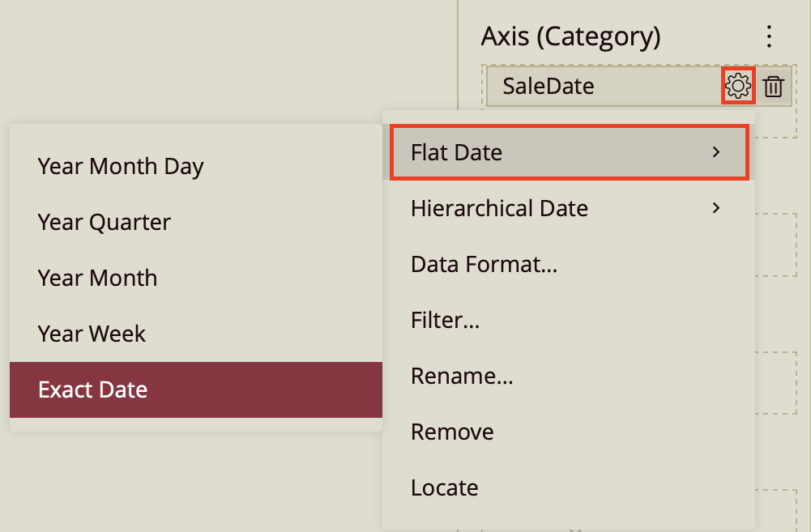Pick the Year Week option
Image resolution: width=811 pixels, height=532 pixels.
(91, 334)
